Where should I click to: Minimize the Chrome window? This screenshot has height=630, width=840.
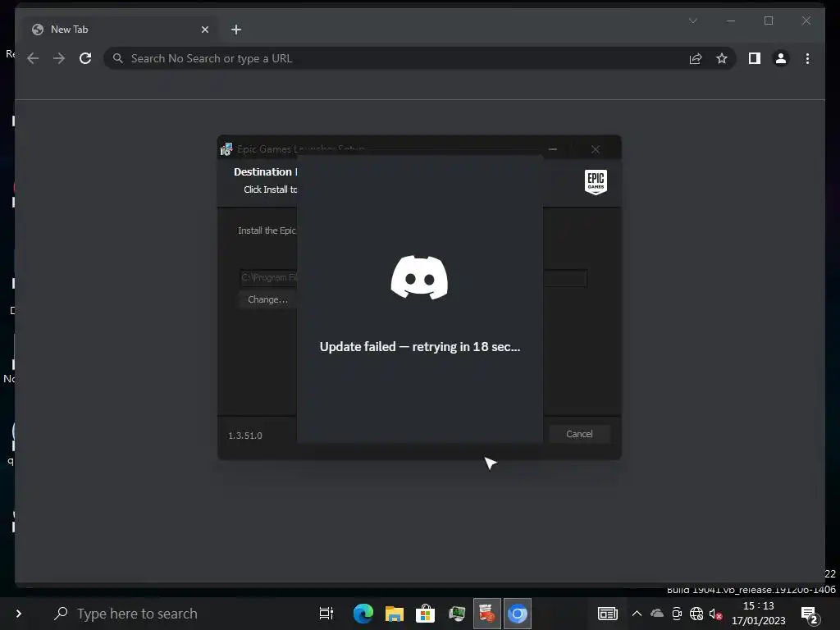(x=731, y=21)
